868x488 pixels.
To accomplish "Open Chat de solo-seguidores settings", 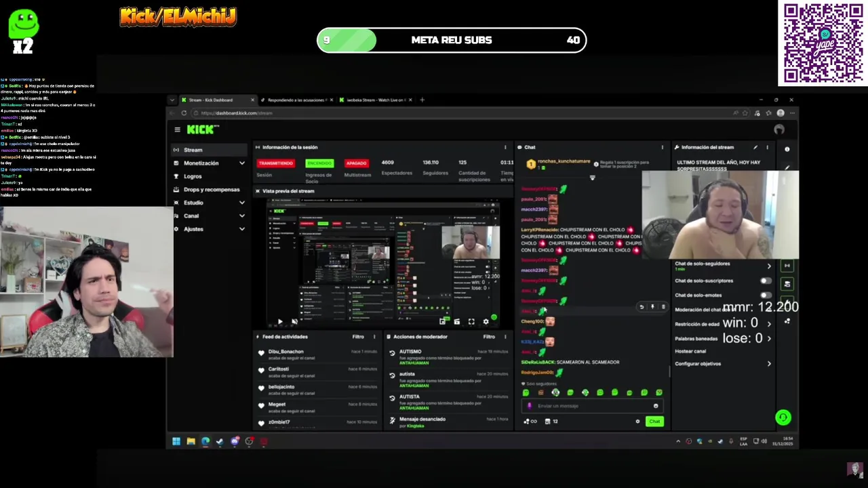I will (x=723, y=266).
